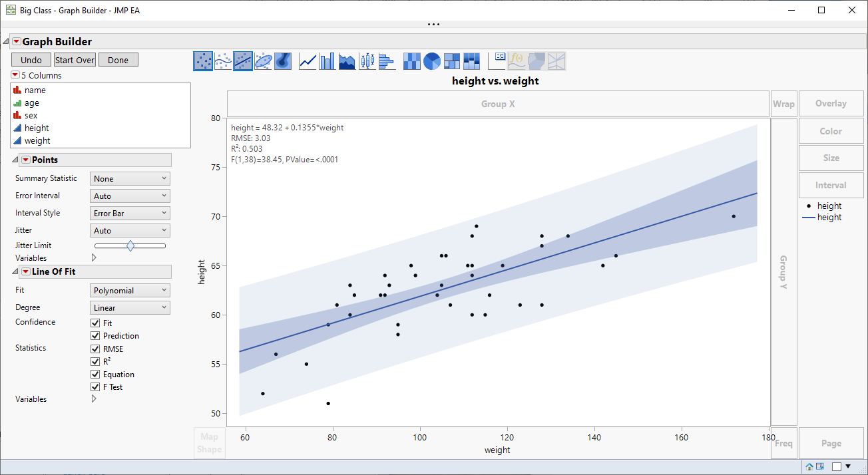Image resolution: width=868 pixels, height=475 pixels.
Task: Pick the Pie chart element icon
Action: coord(431,61)
